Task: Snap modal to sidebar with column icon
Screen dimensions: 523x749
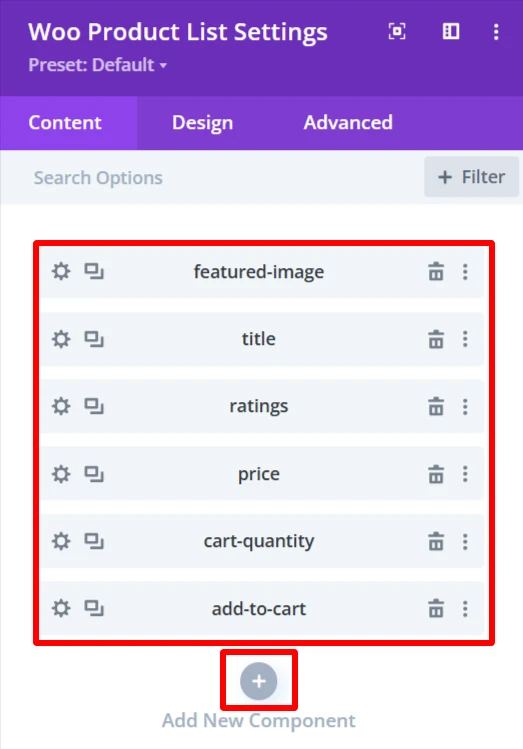Action: coord(451,32)
